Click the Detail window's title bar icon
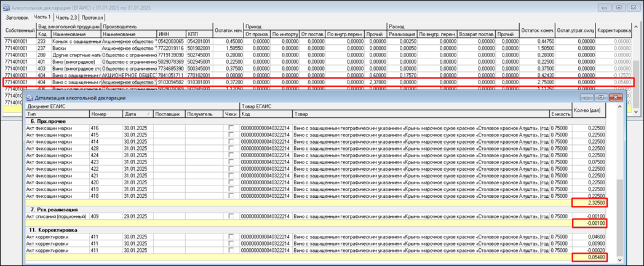Image resolution: width=644 pixels, height=266 pixels. point(31,98)
